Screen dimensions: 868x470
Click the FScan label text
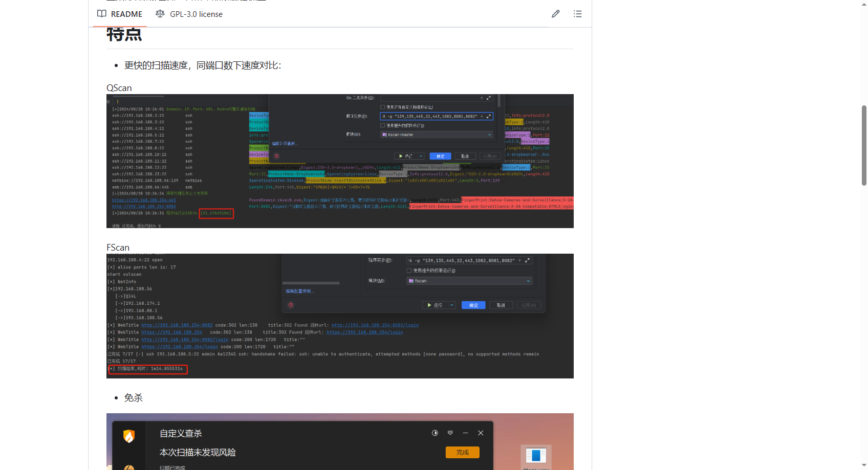point(118,248)
